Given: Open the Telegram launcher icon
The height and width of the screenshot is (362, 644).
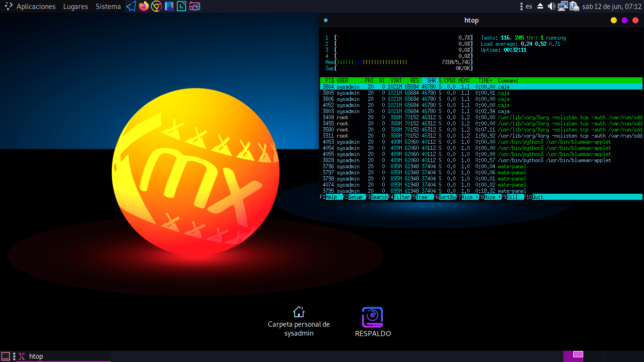Looking at the screenshot, I should click(131, 7).
